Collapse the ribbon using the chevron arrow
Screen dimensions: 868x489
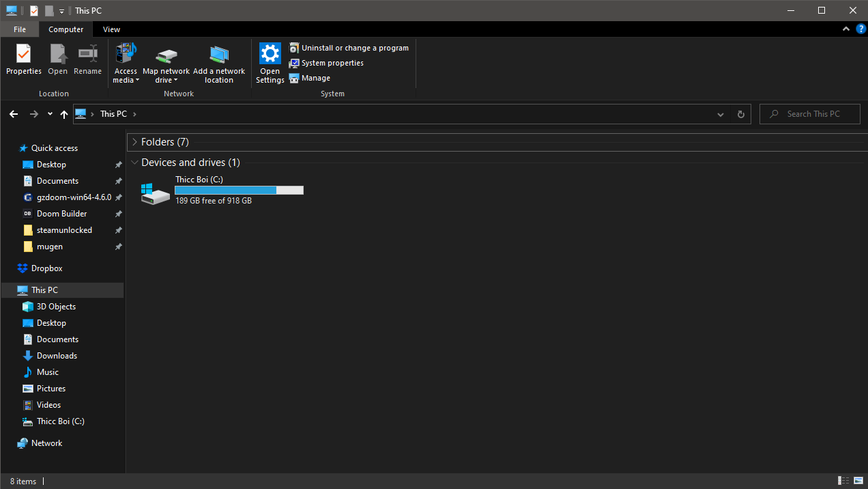coord(846,29)
